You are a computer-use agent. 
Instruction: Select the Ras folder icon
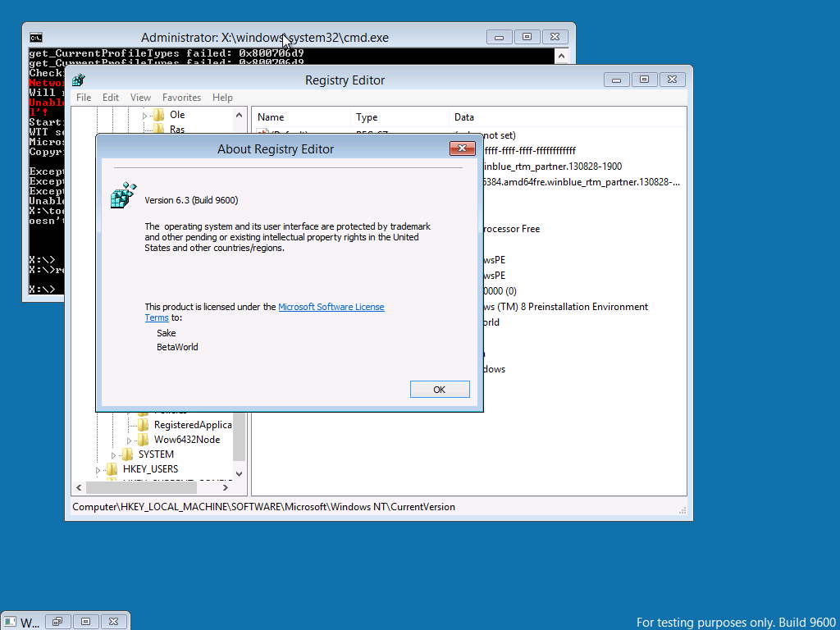coord(158,129)
